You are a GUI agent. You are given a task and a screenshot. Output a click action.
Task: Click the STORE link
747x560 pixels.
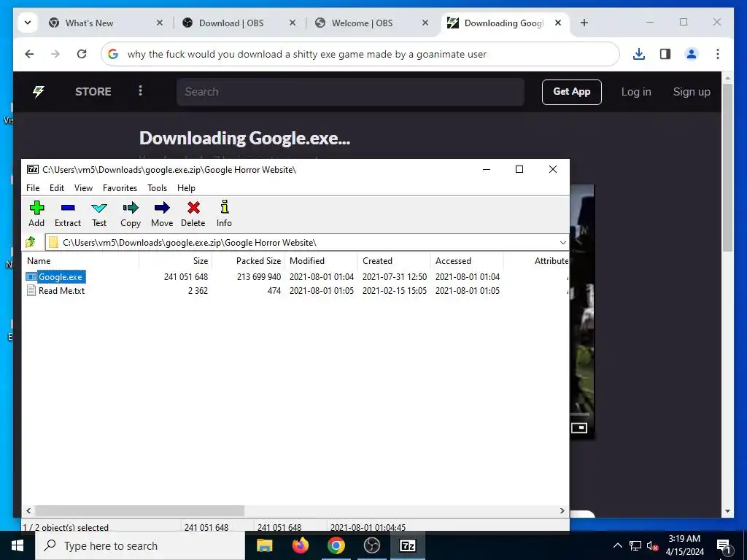click(93, 91)
